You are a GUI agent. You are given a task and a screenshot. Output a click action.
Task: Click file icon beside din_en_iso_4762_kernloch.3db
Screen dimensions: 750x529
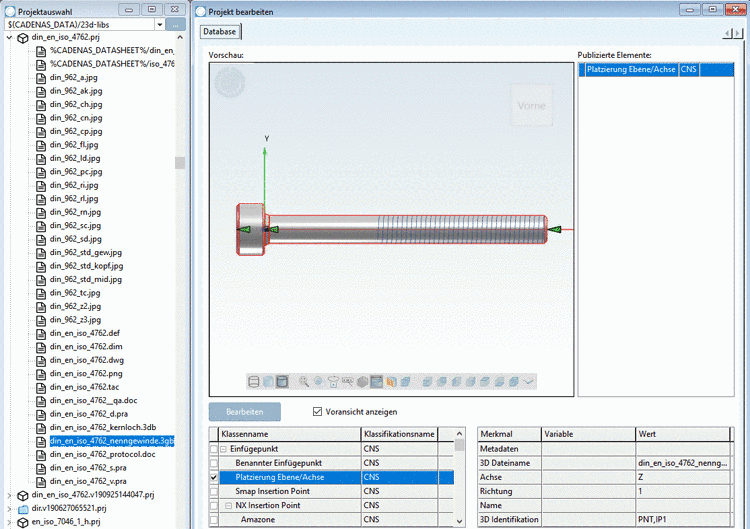pyautogui.click(x=41, y=428)
